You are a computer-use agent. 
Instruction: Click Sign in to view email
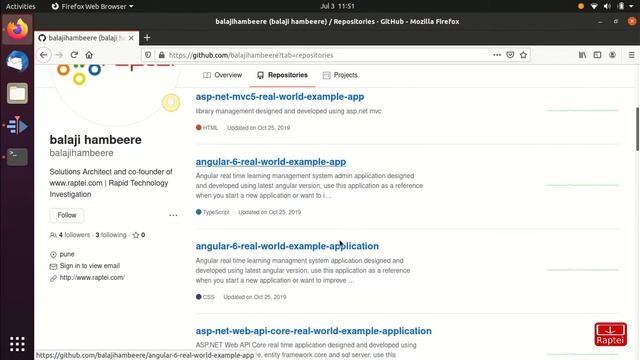[x=90, y=266]
